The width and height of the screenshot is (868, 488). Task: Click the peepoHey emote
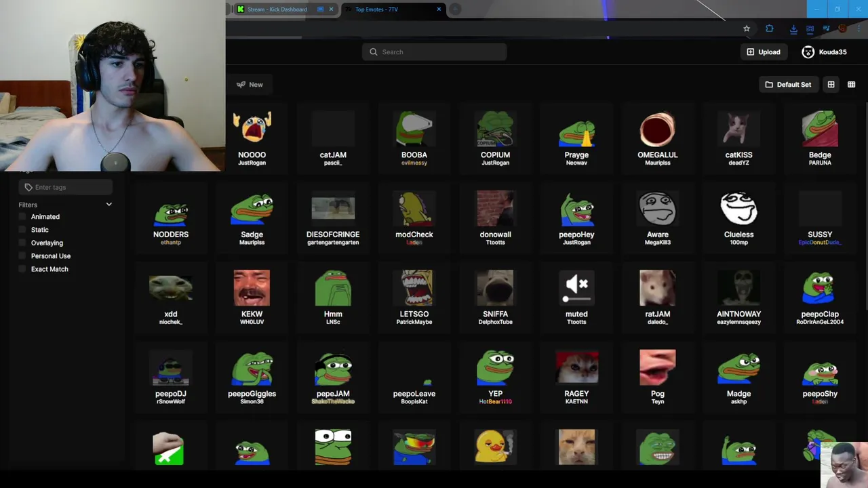(576, 218)
